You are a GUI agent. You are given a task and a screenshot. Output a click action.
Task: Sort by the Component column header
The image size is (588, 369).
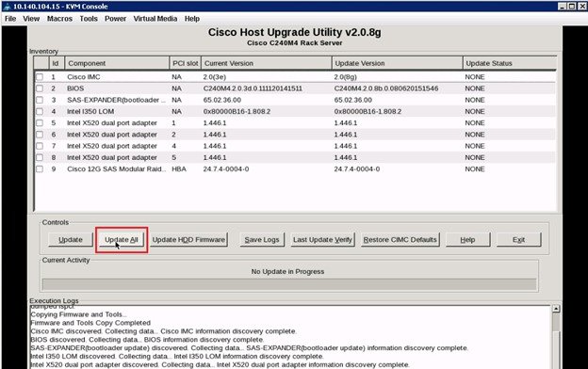tap(117, 63)
